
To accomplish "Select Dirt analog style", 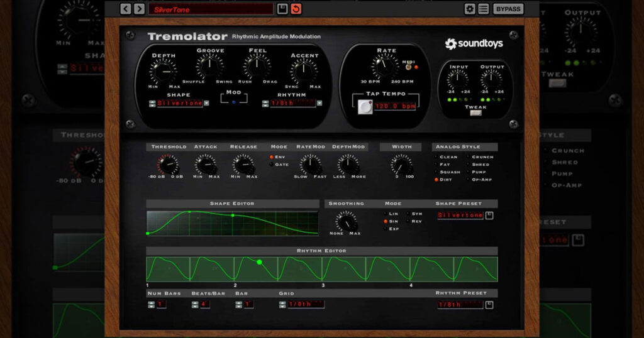I will (x=436, y=180).
